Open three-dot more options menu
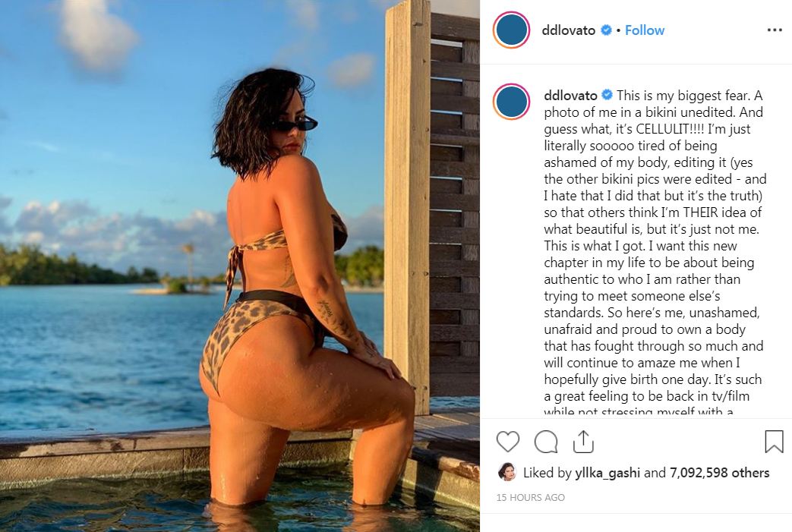 click(x=775, y=30)
